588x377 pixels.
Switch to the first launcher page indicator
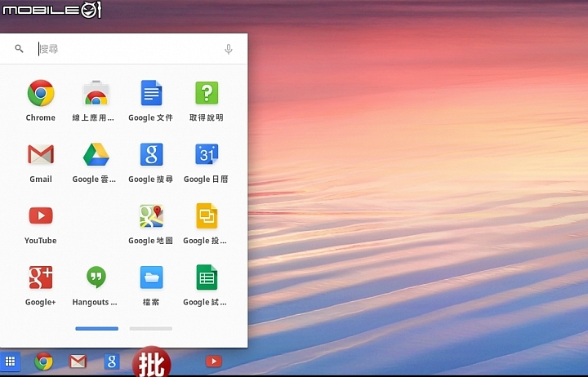[x=96, y=329]
